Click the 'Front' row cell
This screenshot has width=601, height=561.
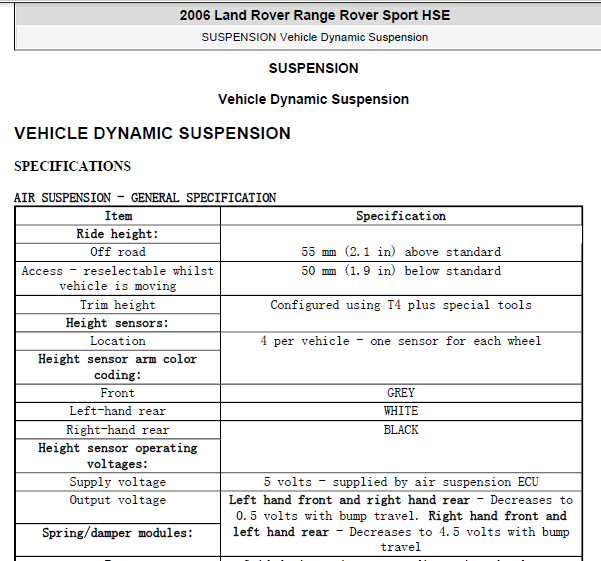coord(118,393)
